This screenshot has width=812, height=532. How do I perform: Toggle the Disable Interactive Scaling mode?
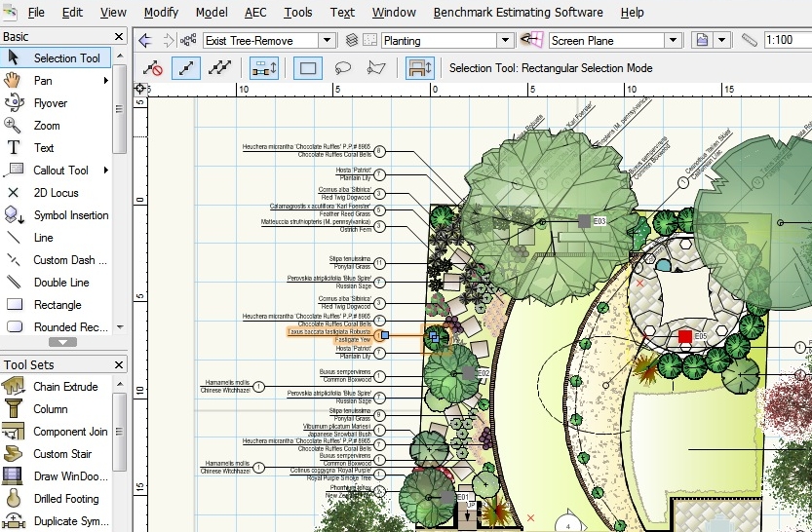[153, 68]
